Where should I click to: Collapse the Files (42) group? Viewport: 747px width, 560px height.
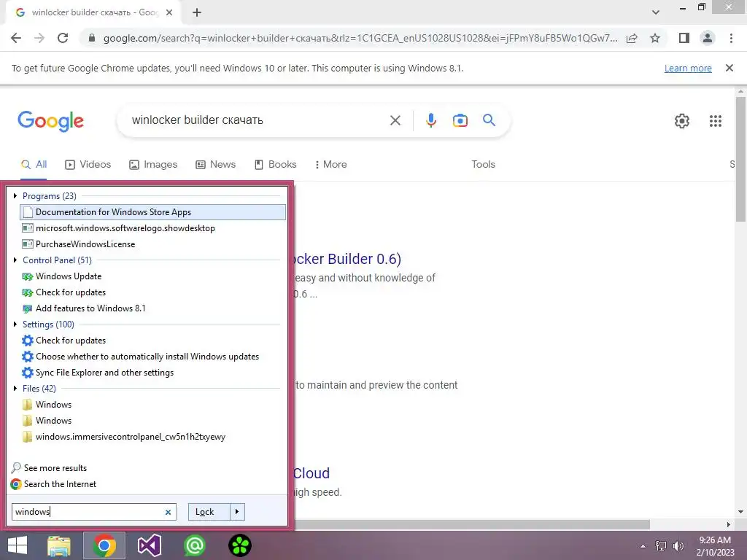[x=15, y=389]
